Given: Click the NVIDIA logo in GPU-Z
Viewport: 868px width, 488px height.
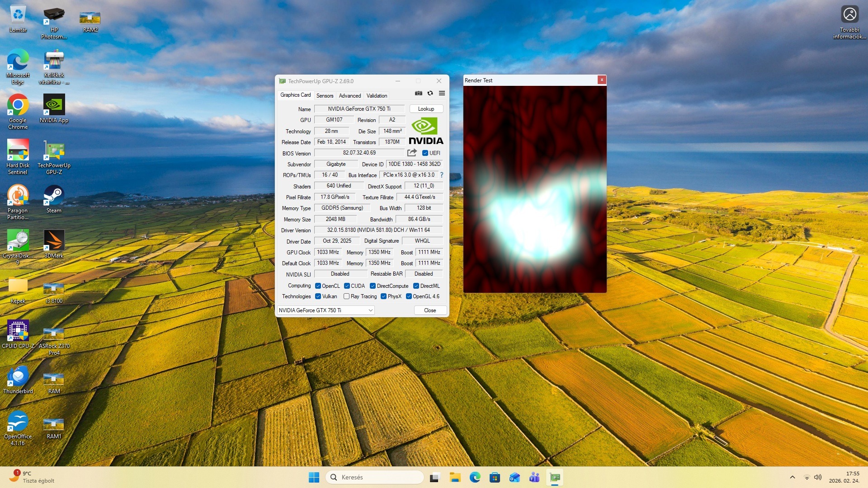Looking at the screenshot, I should click(x=426, y=131).
